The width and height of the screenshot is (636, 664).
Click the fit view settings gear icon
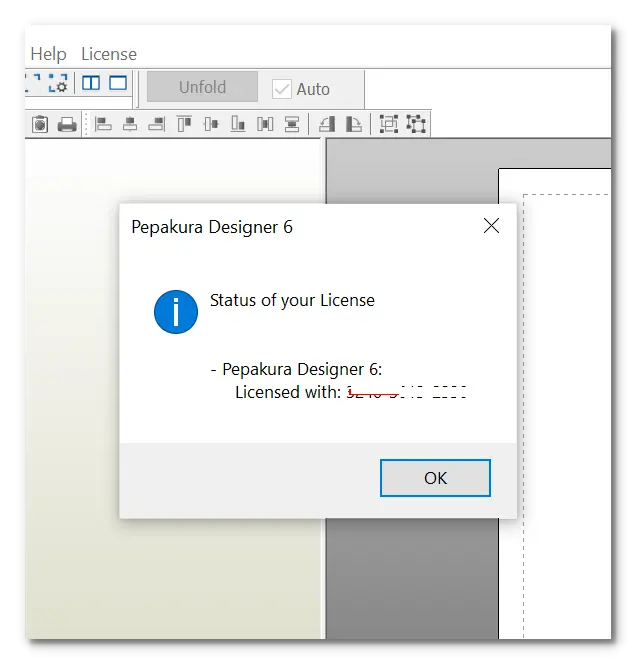point(58,83)
